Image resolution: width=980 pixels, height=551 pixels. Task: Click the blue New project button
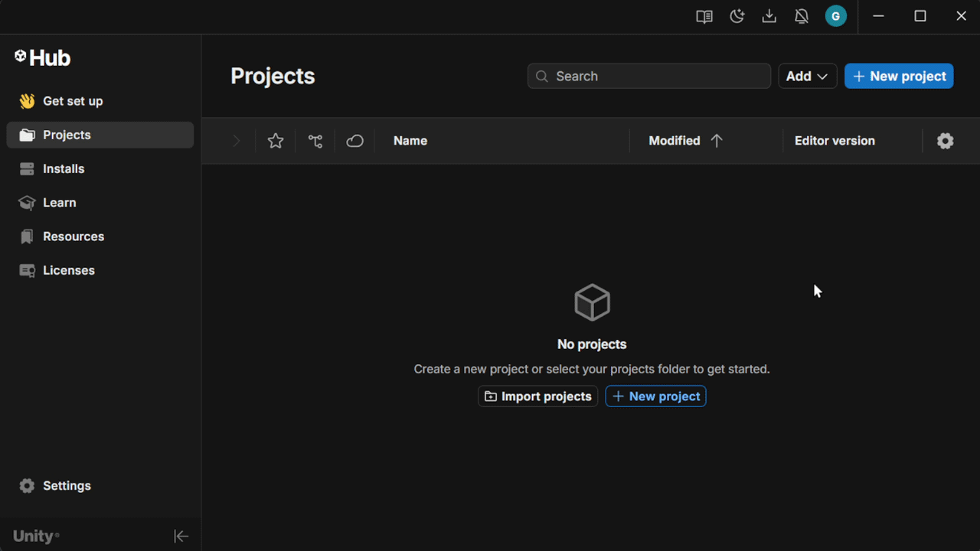(899, 76)
